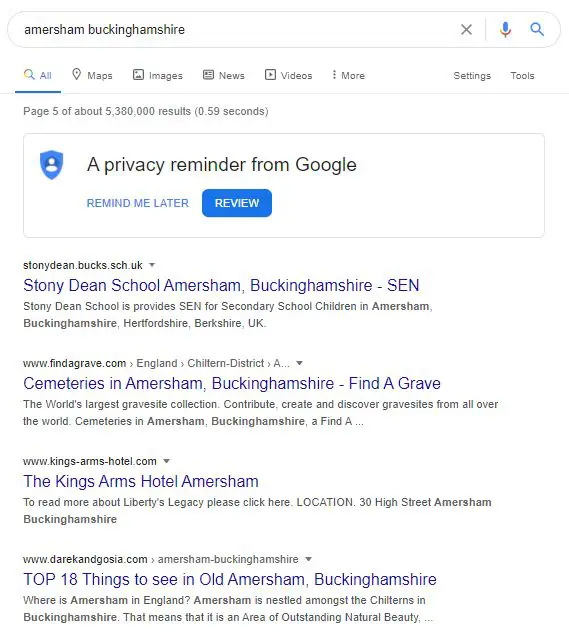
Task: Expand the darekandgosia.com result dropdown arrow
Action: pos(309,559)
